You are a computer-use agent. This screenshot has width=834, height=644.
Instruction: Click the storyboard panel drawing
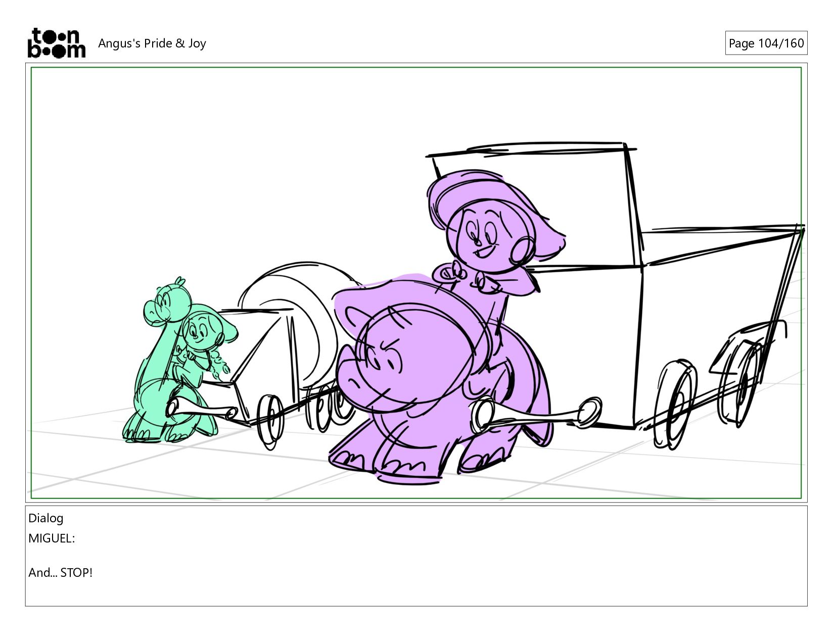tap(416, 282)
